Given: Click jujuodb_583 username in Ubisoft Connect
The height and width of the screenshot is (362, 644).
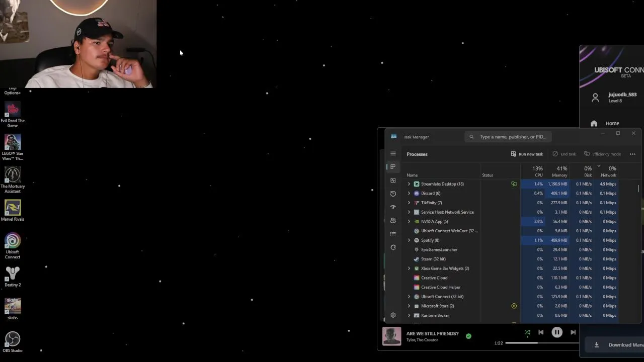Looking at the screenshot, I should click(x=622, y=95).
